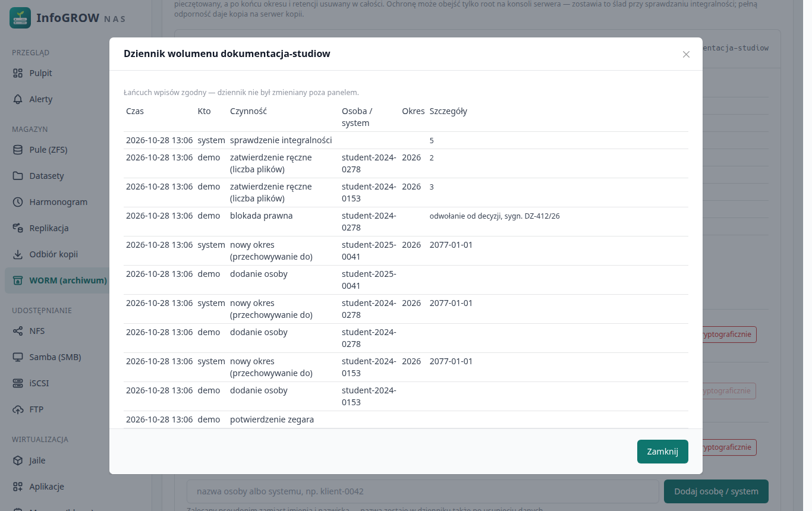The image size is (812, 511).
Task: Select the 'potwierdzenie zegara' log entry
Action: [x=406, y=419]
